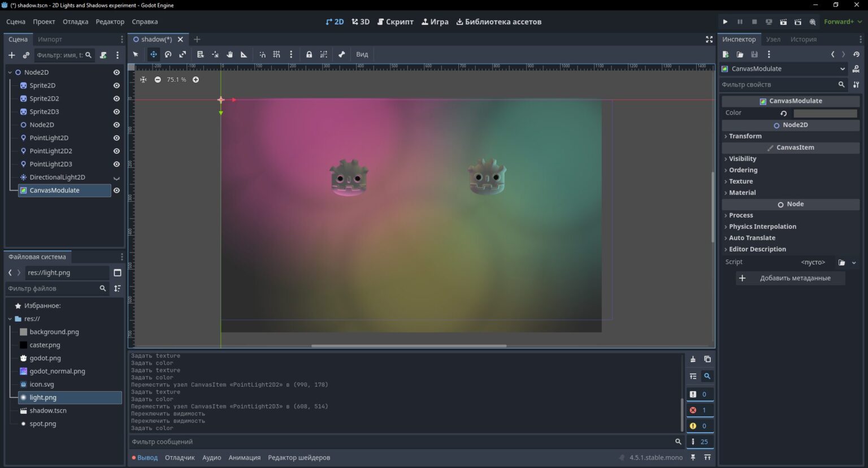Activate the Rotate Mode tool
The width and height of the screenshot is (868, 468).
(168, 54)
